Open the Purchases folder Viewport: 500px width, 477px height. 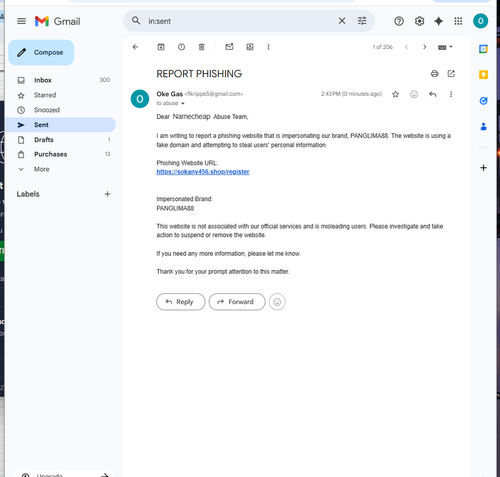click(x=60, y=154)
